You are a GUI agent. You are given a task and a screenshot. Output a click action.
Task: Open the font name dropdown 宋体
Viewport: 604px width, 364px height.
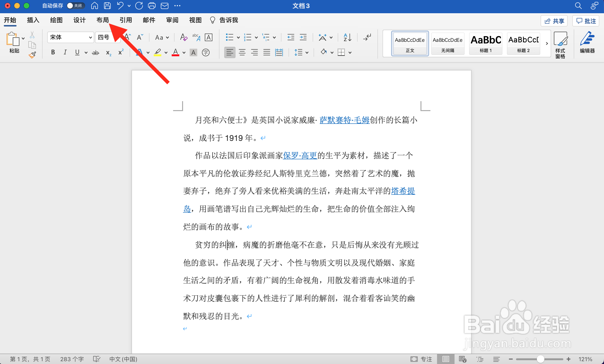click(71, 38)
